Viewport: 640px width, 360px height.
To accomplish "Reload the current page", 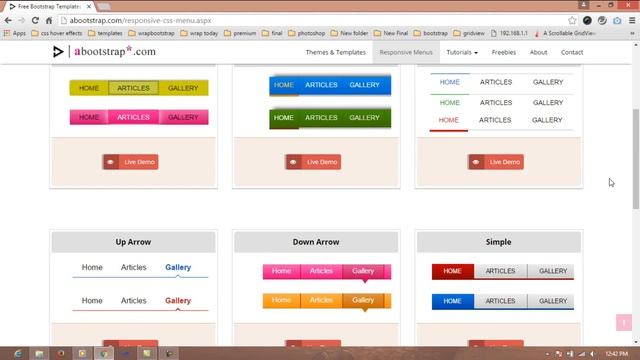I will (x=35, y=20).
